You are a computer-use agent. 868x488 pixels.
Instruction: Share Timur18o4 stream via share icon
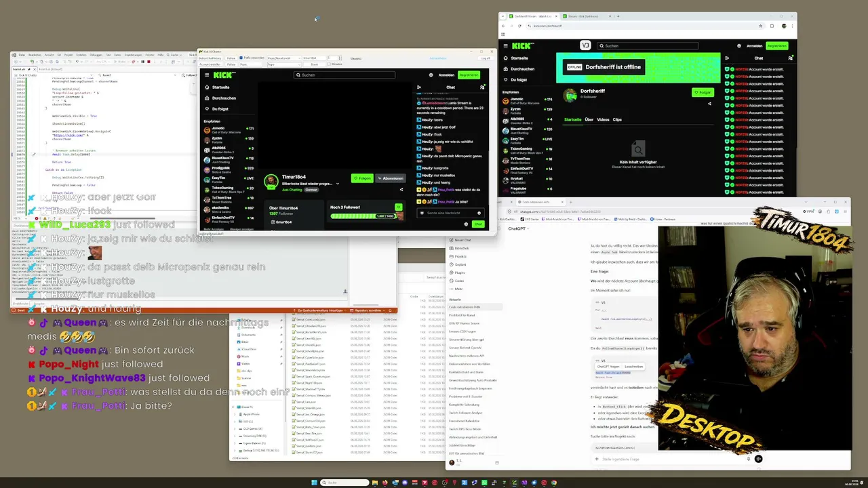[401, 190]
